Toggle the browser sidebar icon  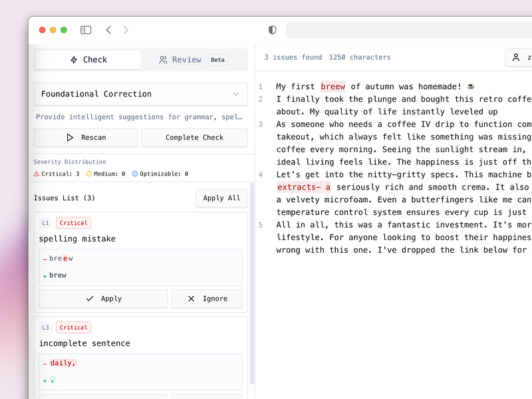86,30
